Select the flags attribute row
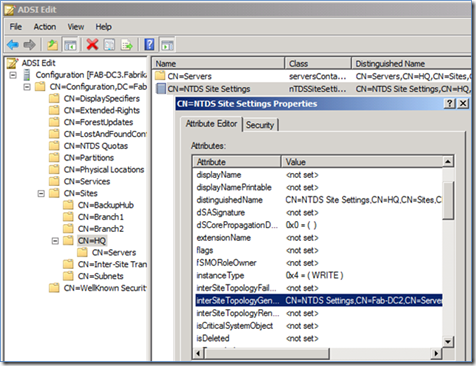Viewport: 476px width, 366px height. point(318,250)
